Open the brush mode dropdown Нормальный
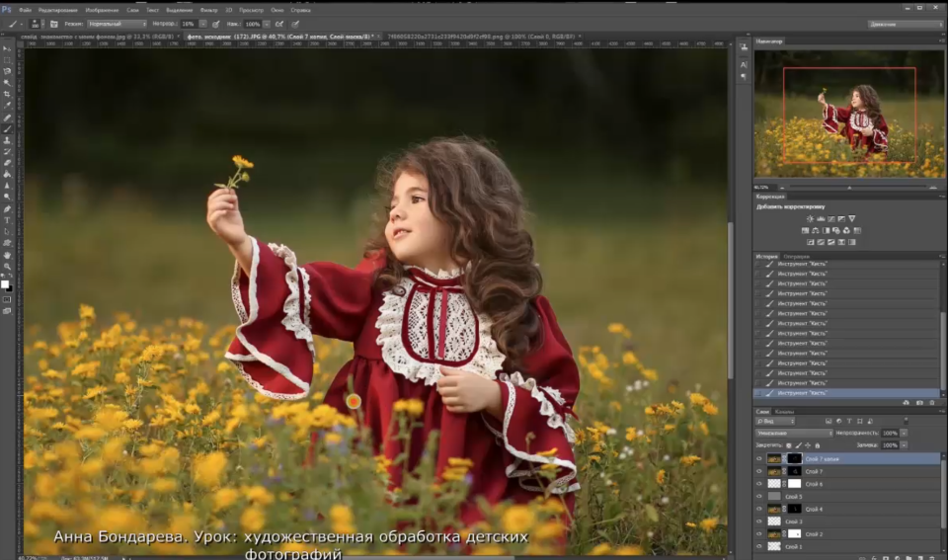The image size is (948, 560). click(118, 24)
